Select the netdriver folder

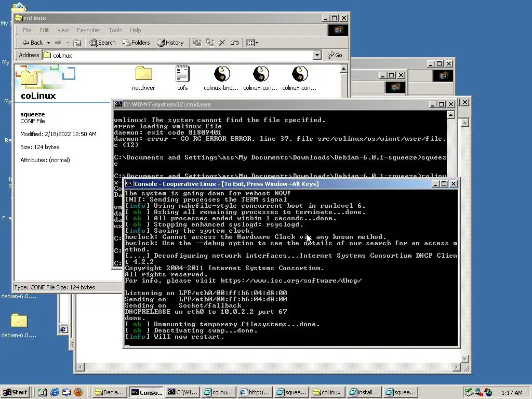pyautogui.click(x=143, y=78)
